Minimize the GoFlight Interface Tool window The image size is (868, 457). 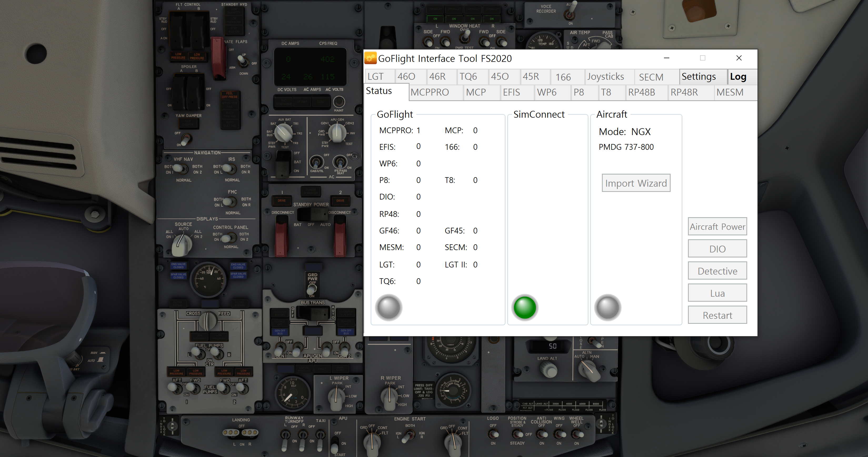(x=666, y=58)
